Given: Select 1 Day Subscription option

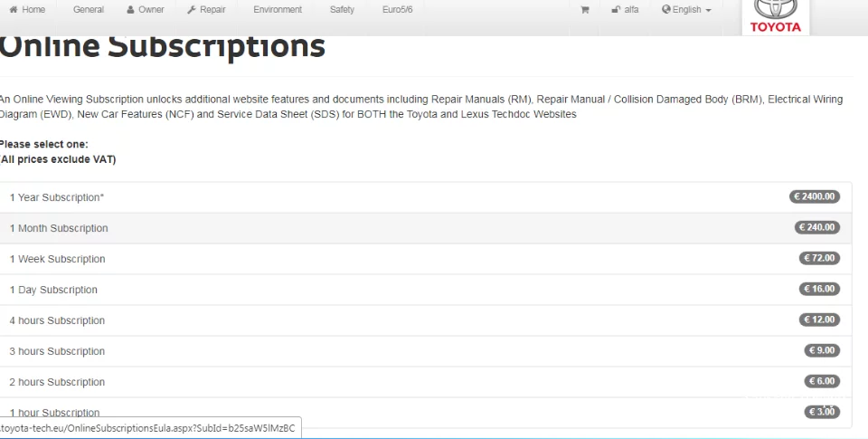Looking at the screenshot, I should pyautogui.click(x=426, y=290).
